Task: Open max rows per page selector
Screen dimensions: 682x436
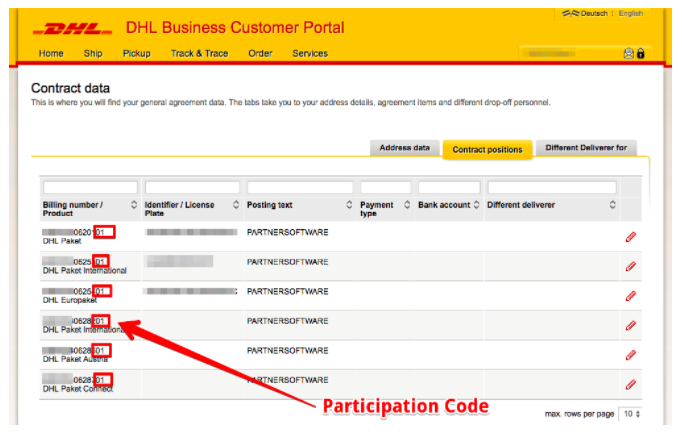Action: pos(630,414)
